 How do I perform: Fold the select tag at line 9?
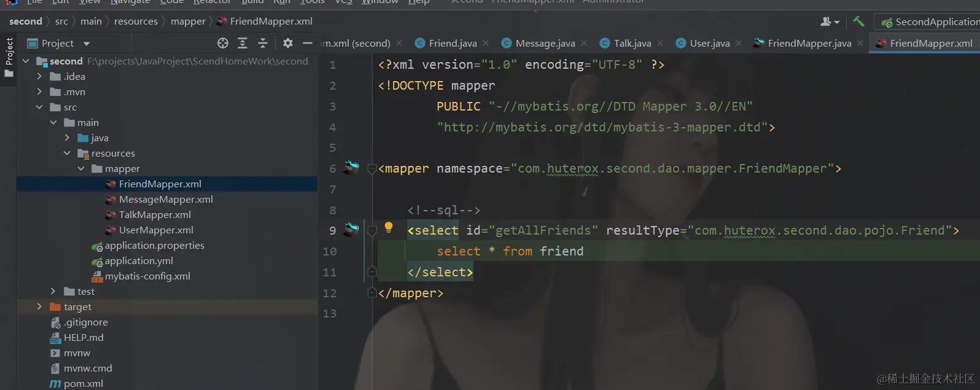371,231
